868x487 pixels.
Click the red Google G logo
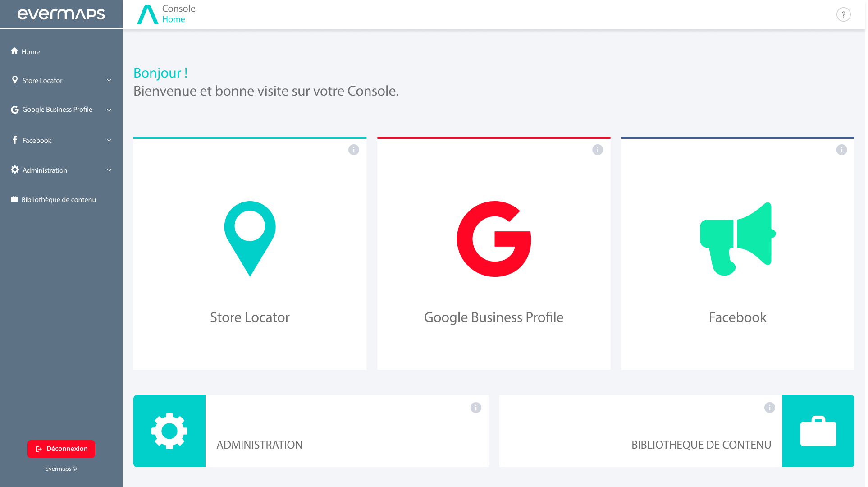tap(494, 239)
